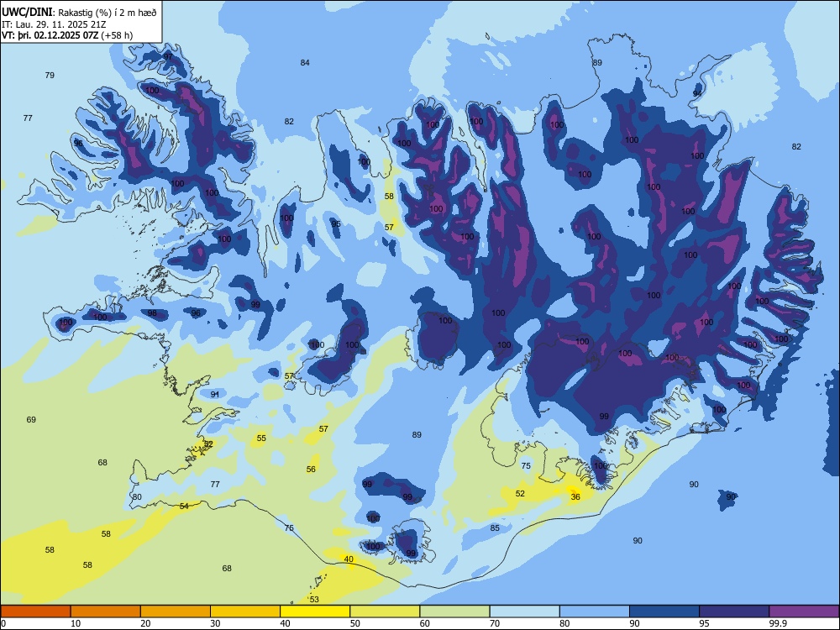This screenshot has height=630, width=840.
Task: Select the 'Rakastig (%) í 2 m hæð' label
Action: pyautogui.click(x=108, y=13)
